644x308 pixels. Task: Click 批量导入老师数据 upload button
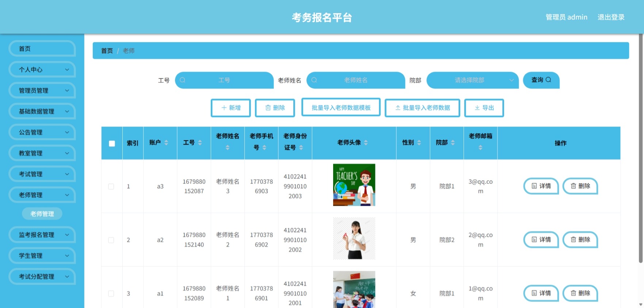422,108
